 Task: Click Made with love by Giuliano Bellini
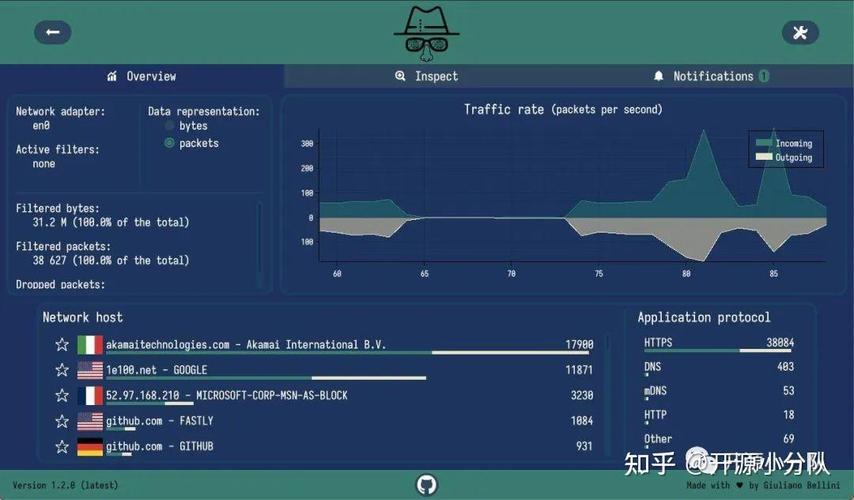point(763,485)
